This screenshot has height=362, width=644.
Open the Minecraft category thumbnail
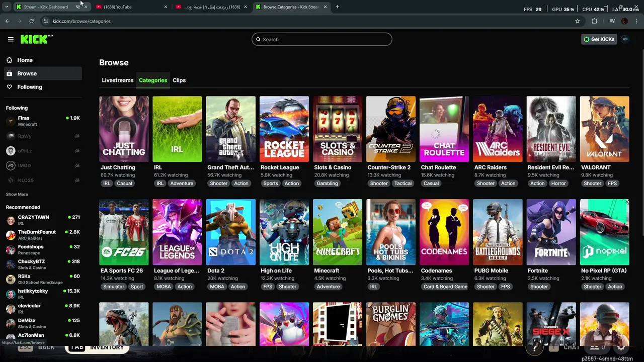click(338, 232)
